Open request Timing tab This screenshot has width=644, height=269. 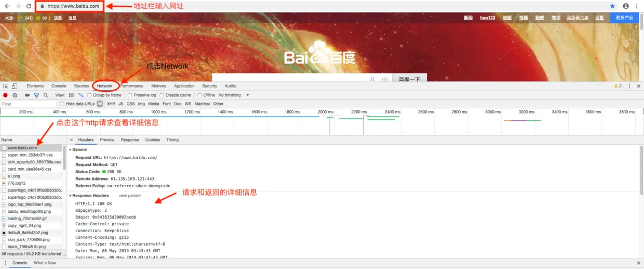coord(172,140)
